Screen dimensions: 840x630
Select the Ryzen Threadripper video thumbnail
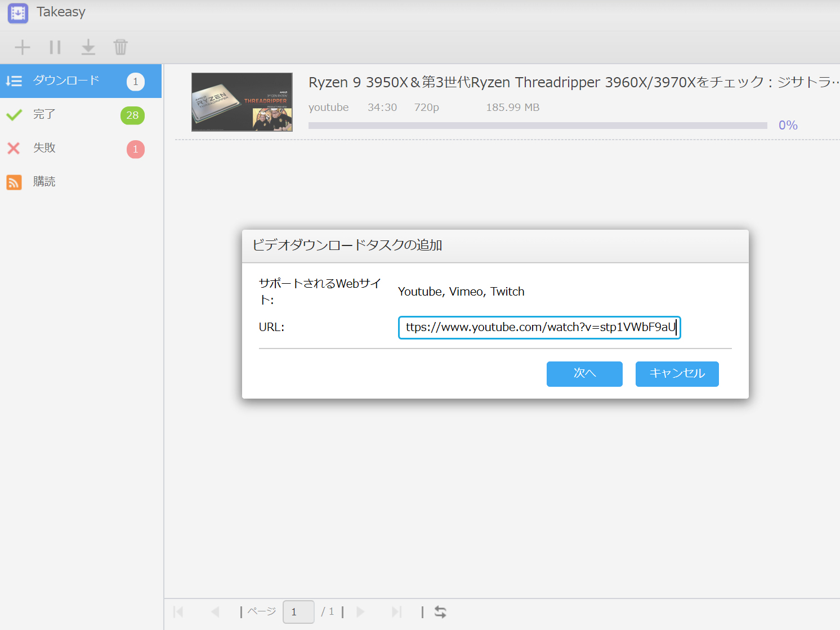click(x=242, y=102)
